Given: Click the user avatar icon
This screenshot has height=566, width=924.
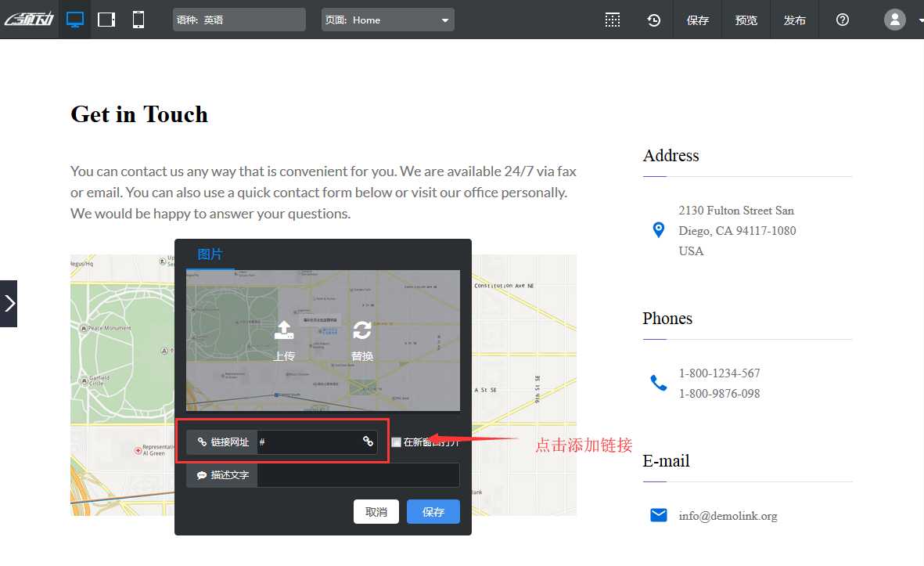Looking at the screenshot, I should pos(894,19).
